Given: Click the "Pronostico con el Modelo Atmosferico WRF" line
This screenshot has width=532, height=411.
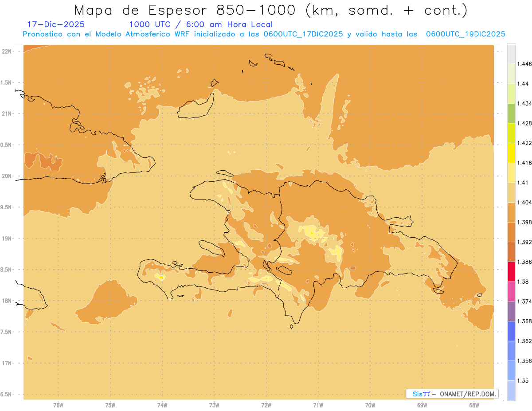Looking at the screenshot, I should pyautogui.click(x=106, y=34).
